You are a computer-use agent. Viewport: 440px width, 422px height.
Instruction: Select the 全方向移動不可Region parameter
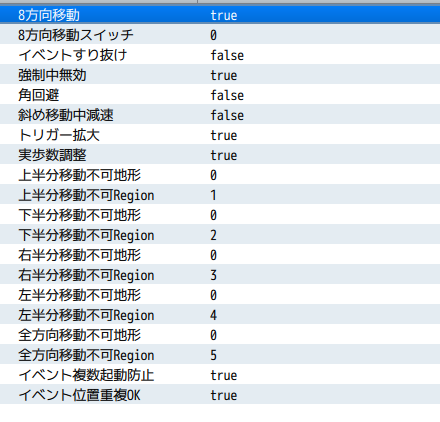point(86,355)
